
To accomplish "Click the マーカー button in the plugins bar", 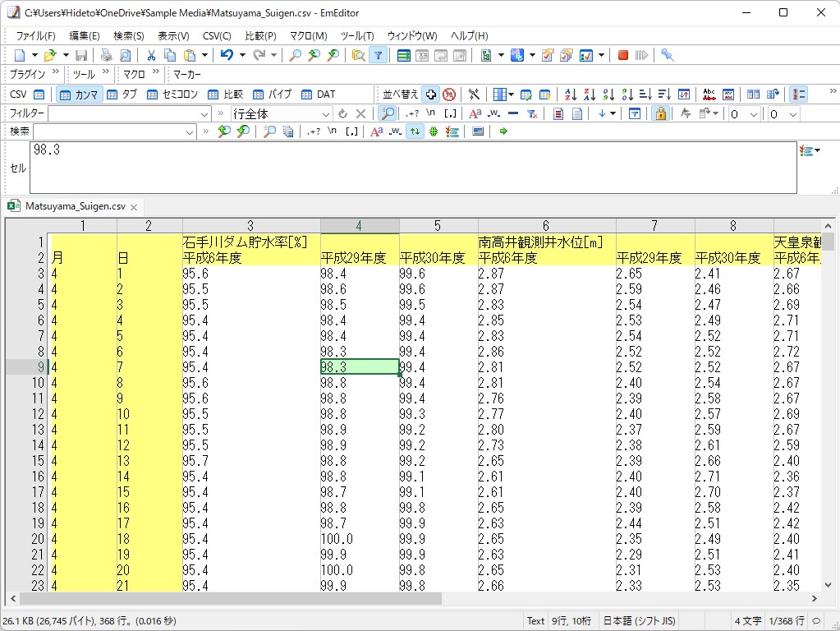I will (x=187, y=74).
